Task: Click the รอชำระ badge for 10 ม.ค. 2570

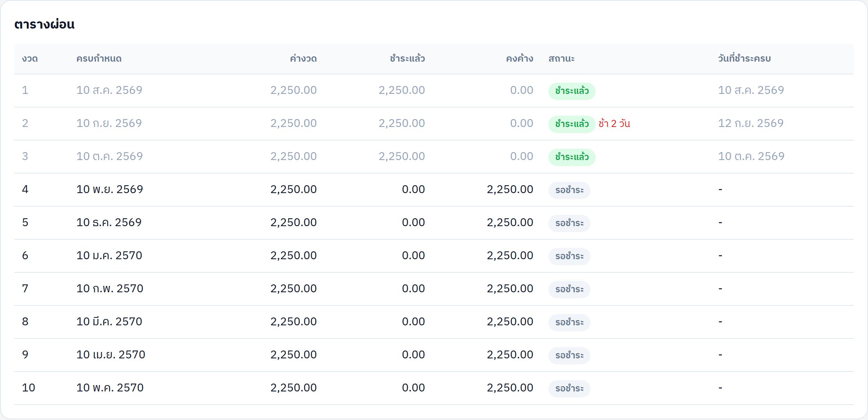Action: point(569,256)
